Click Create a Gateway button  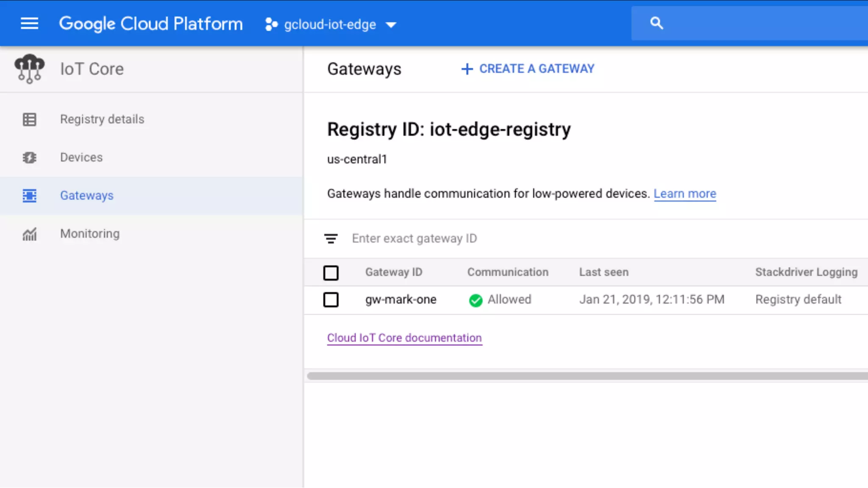528,69
